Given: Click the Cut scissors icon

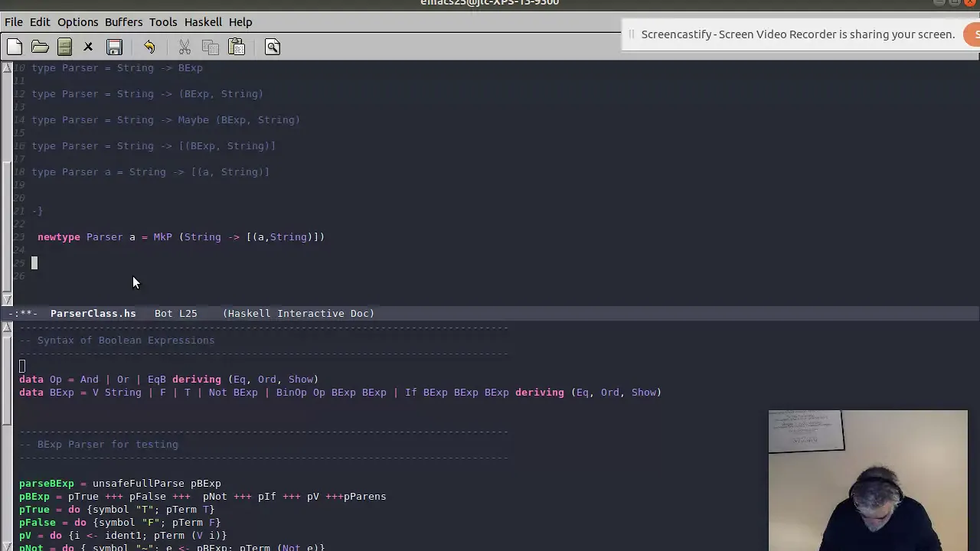Looking at the screenshot, I should pos(185,47).
